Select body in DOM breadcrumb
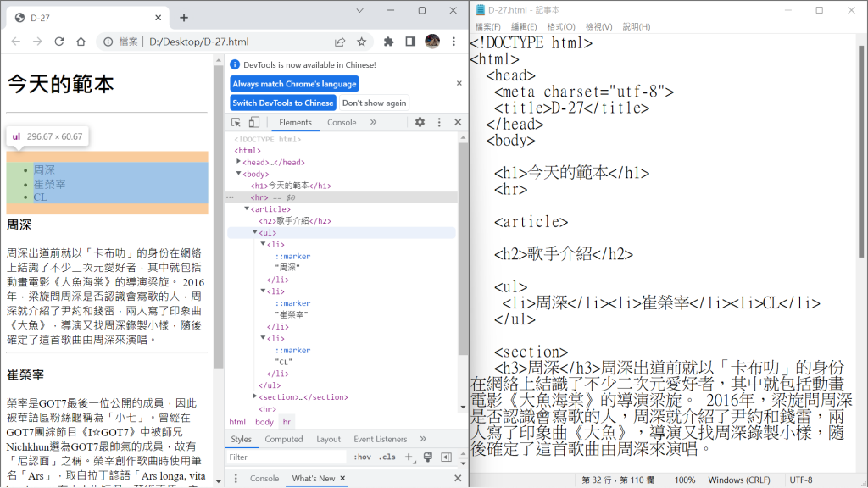 click(264, 422)
